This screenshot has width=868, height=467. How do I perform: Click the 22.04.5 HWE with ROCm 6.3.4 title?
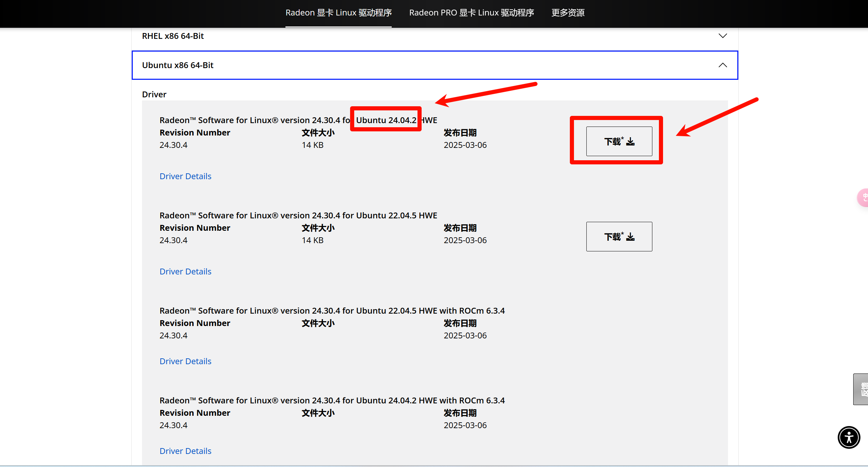(332, 311)
